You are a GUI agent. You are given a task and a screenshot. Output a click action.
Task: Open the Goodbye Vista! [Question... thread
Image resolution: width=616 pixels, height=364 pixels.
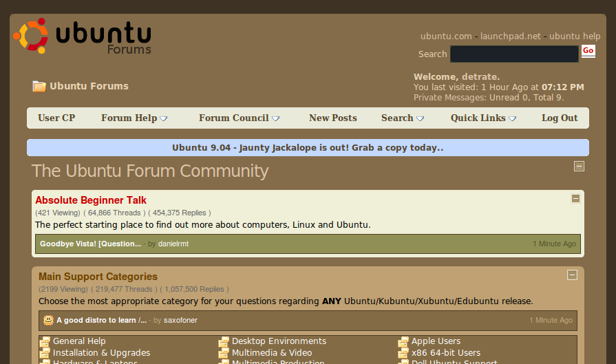tap(90, 244)
